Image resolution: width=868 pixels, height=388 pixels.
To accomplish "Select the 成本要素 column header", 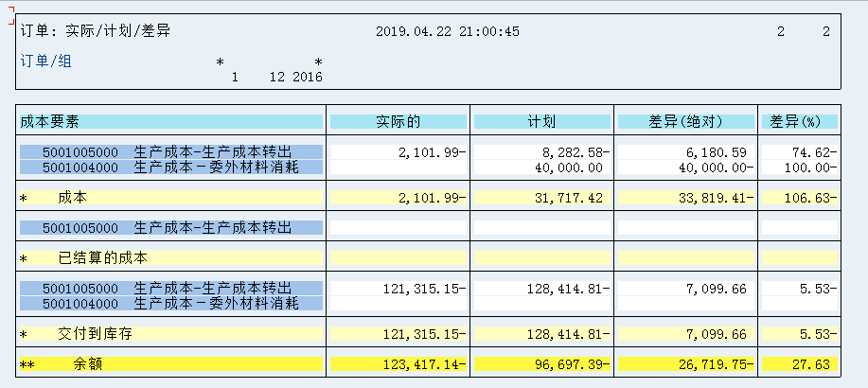I will (x=171, y=122).
